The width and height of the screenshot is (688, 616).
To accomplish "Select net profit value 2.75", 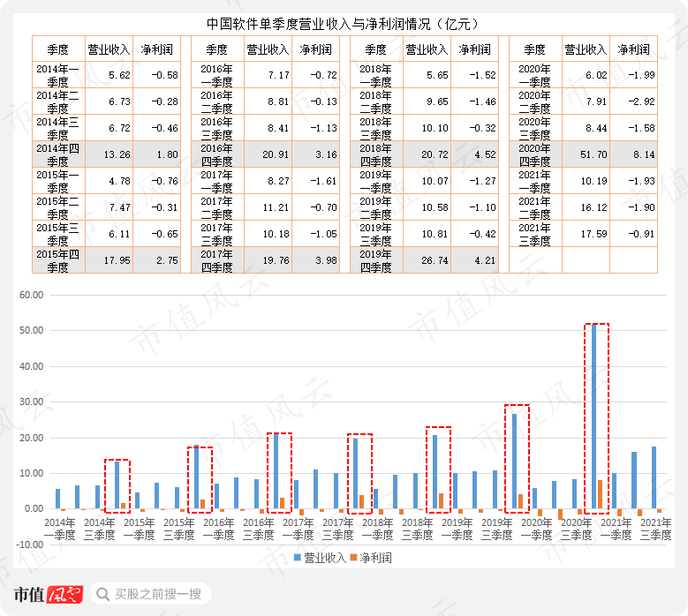I will click(167, 260).
